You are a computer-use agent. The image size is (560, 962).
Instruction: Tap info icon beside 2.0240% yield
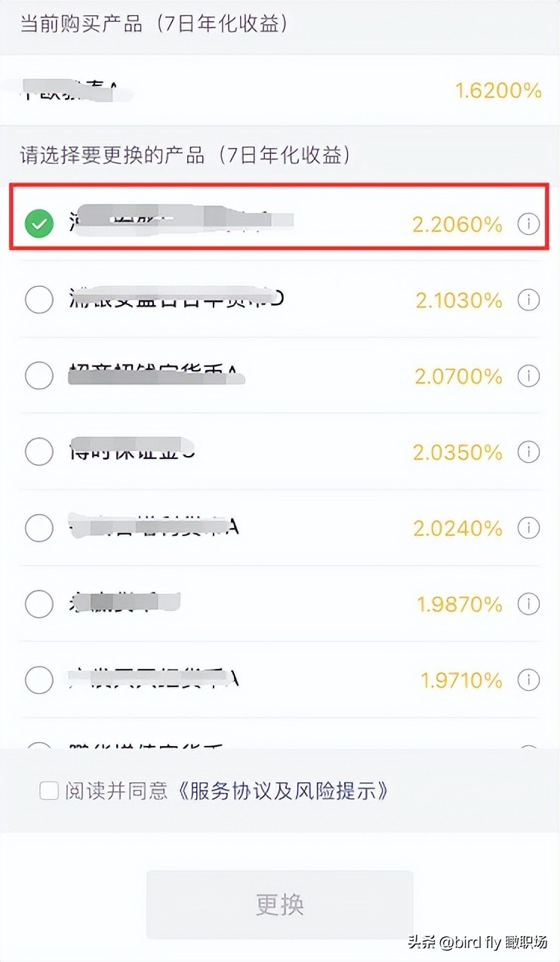click(528, 528)
